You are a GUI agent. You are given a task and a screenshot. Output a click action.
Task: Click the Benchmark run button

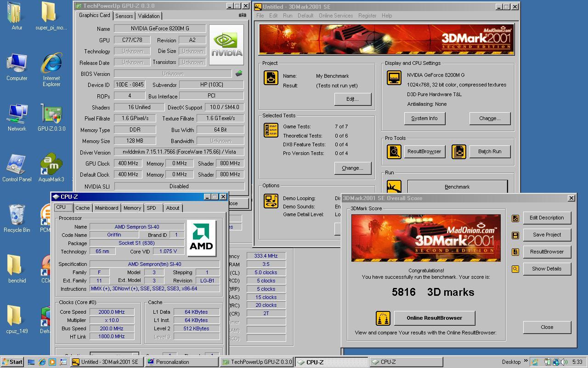point(458,187)
